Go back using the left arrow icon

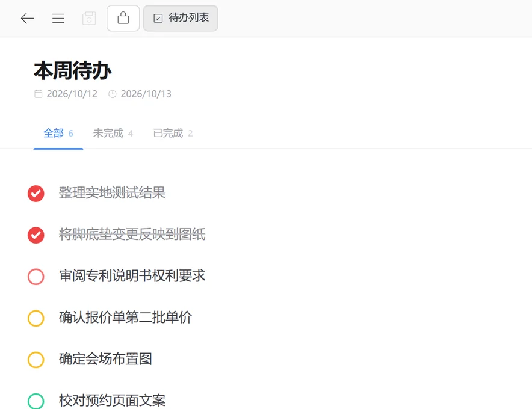[x=28, y=18]
